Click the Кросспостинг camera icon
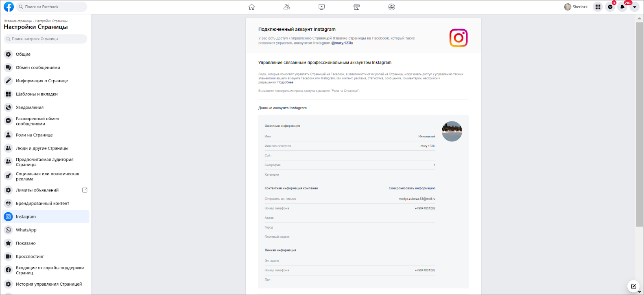Viewport: 644px width, 295px height. (x=8, y=257)
